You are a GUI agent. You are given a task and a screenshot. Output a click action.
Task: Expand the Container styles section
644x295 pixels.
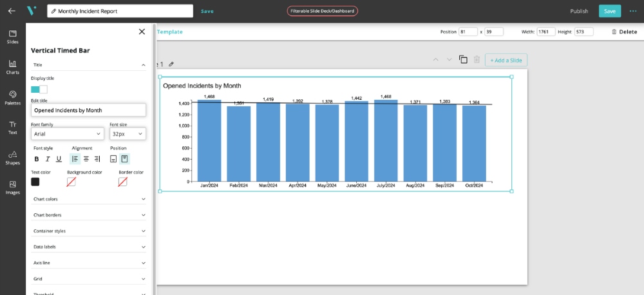[88, 231]
